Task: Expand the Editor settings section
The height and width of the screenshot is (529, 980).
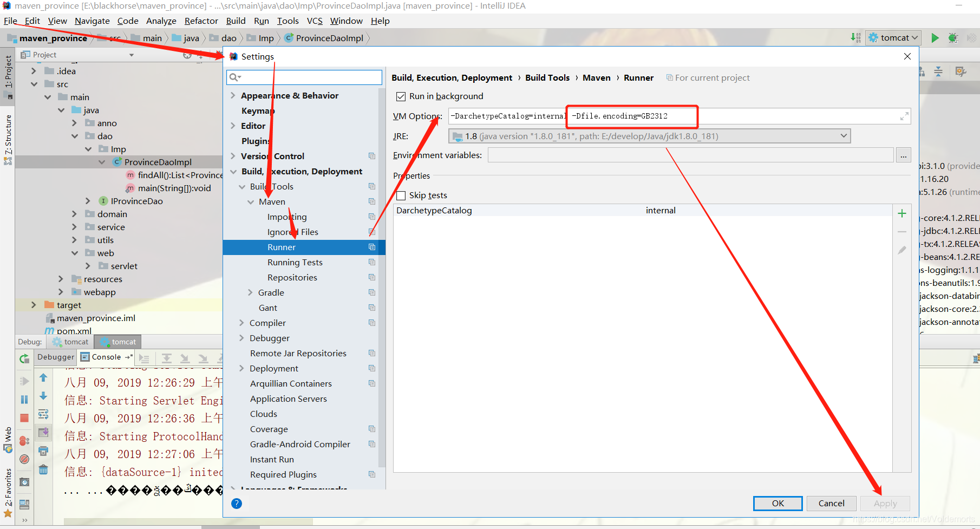Action: click(x=233, y=126)
